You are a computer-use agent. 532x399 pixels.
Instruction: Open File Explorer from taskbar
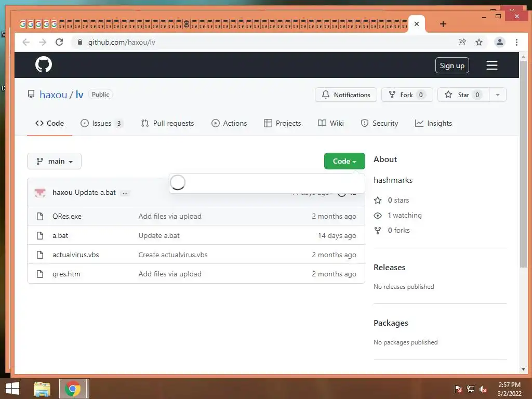coord(42,389)
